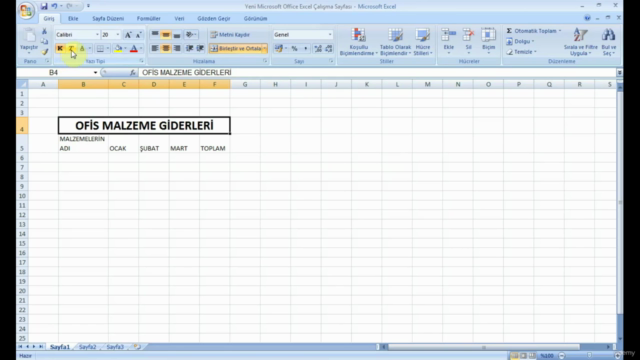
Task: Toggle middle vertical alignment
Action: tap(166, 35)
